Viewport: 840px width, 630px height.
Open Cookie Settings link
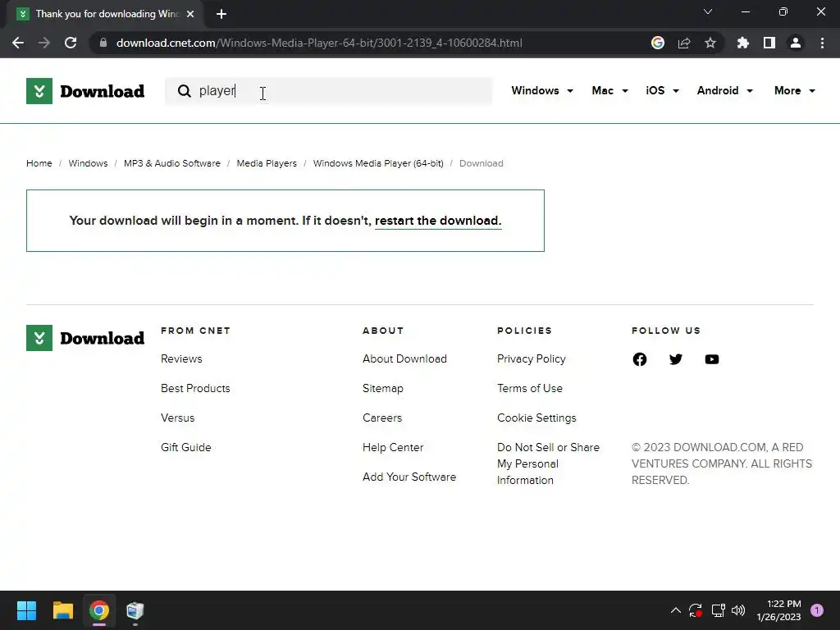(x=536, y=418)
